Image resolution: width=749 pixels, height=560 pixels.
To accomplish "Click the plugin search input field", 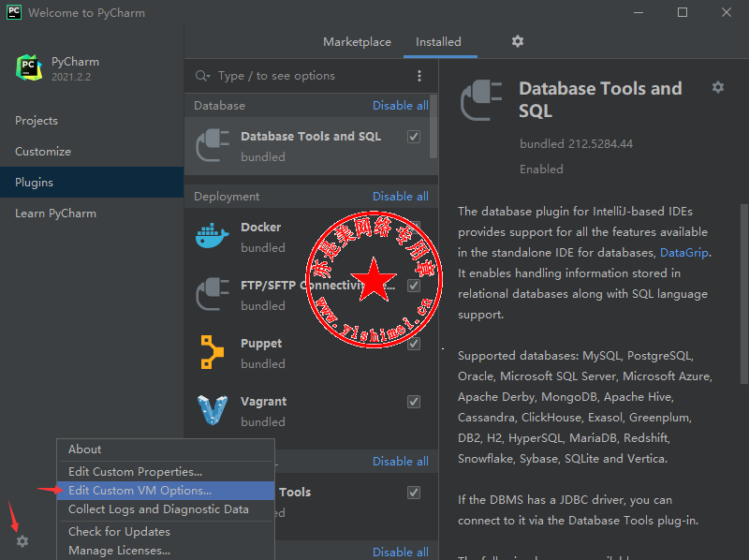I will (x=313, y=76).
